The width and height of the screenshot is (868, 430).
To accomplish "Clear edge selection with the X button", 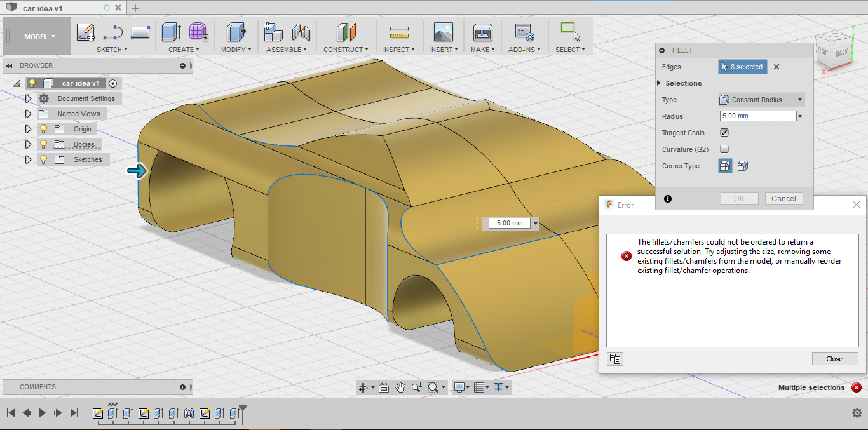I will [x=776, y=67].
